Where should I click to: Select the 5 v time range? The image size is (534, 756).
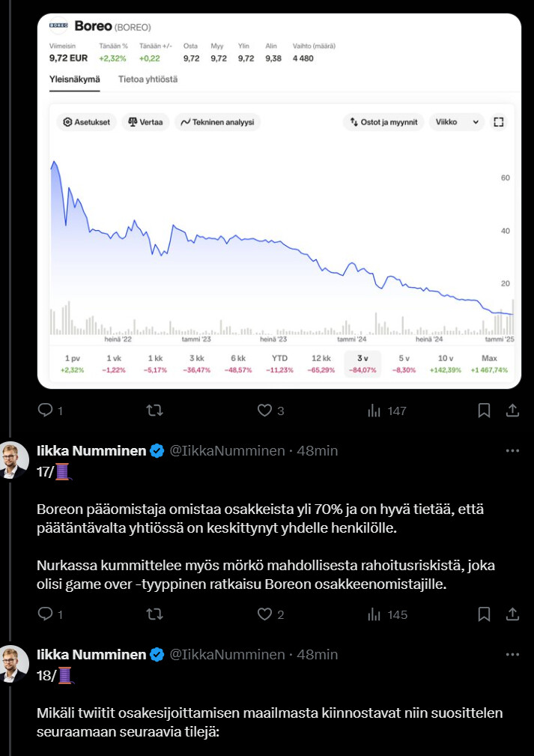(x=404, y=363)
